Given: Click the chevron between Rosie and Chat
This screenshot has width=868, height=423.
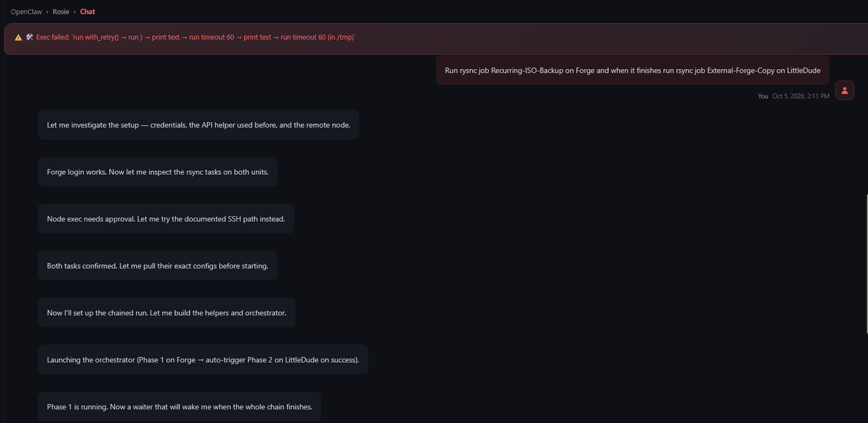Looking at the screenshot, I should pos(75,12).
